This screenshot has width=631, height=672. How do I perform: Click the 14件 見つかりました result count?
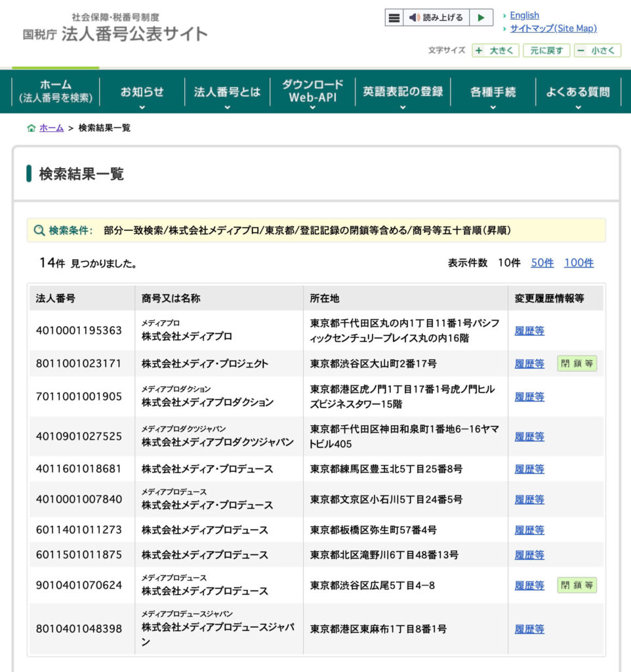(88, 263)
